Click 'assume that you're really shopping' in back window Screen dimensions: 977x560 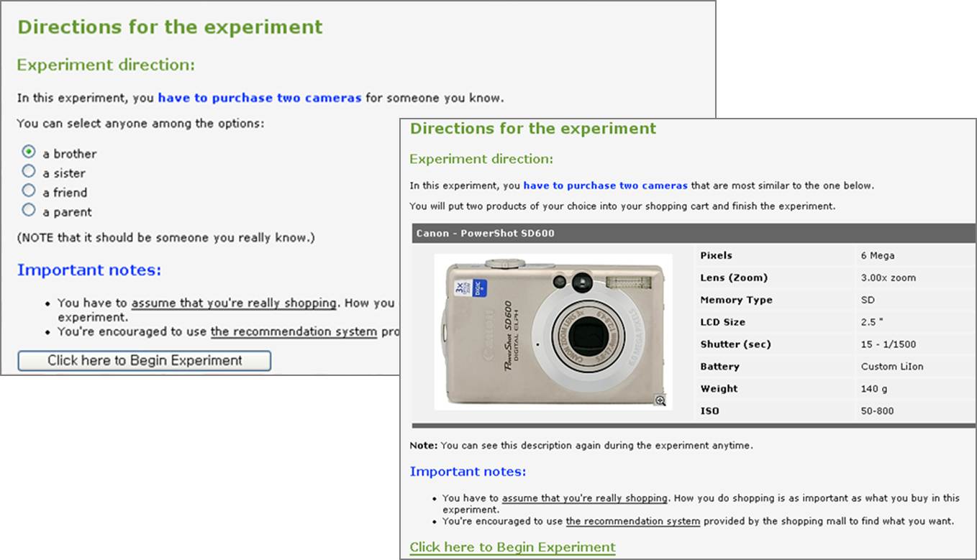[234, 303]
